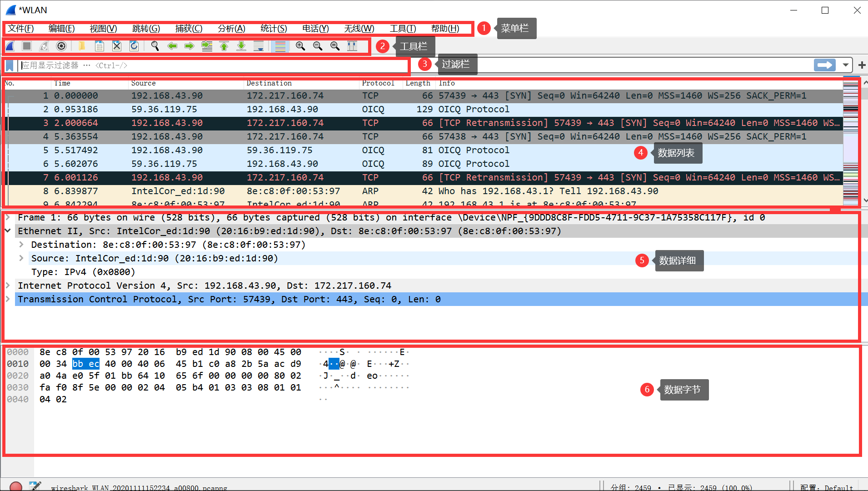Select packet 8 ARP Who has row
The image size is (868, 491).
tap(423, 191)
